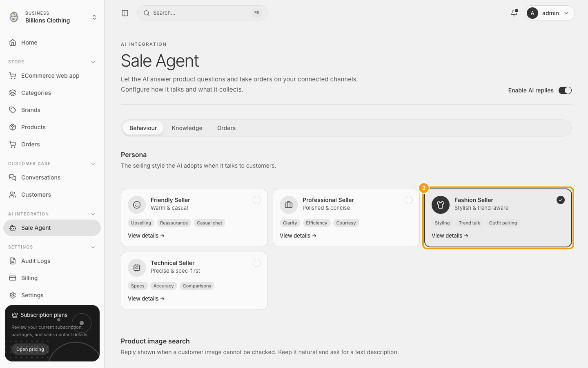Click the Fashion Seller shirt icon
This screenshot has height=368, width=588.
point(441,205)
